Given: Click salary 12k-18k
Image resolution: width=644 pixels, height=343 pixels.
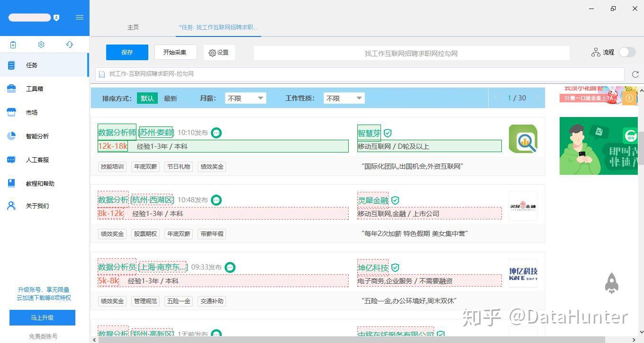Looking at the screenshot, I should (113, 146).
